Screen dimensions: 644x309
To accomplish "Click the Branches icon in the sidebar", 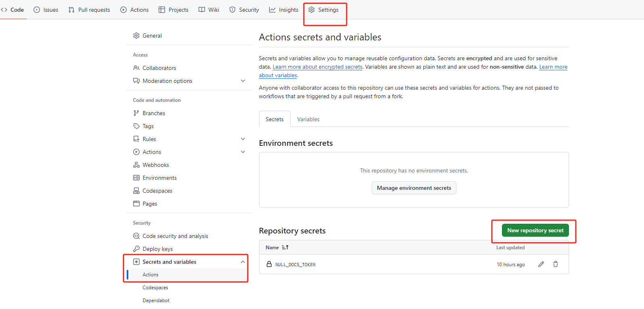I will [136, 113].
